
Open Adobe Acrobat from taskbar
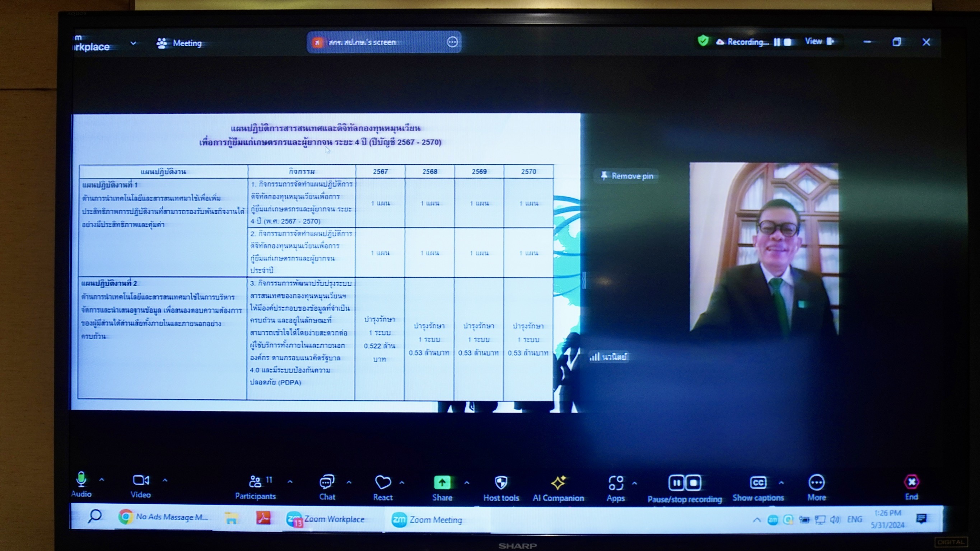[263, 518]
